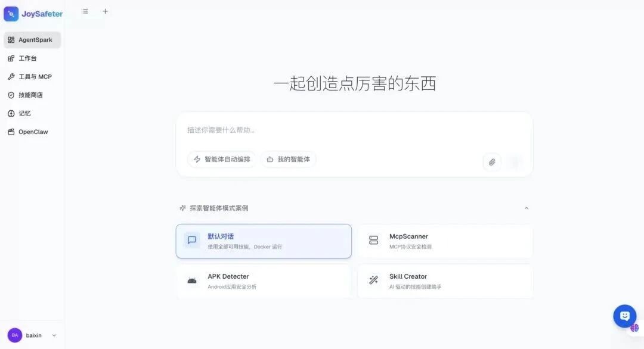Image resolution: width=644 pixels, height=349 pixels.
Task: Collapse the 探索智能体模式案例 section chevron
Action: click(x=526, y=208)
